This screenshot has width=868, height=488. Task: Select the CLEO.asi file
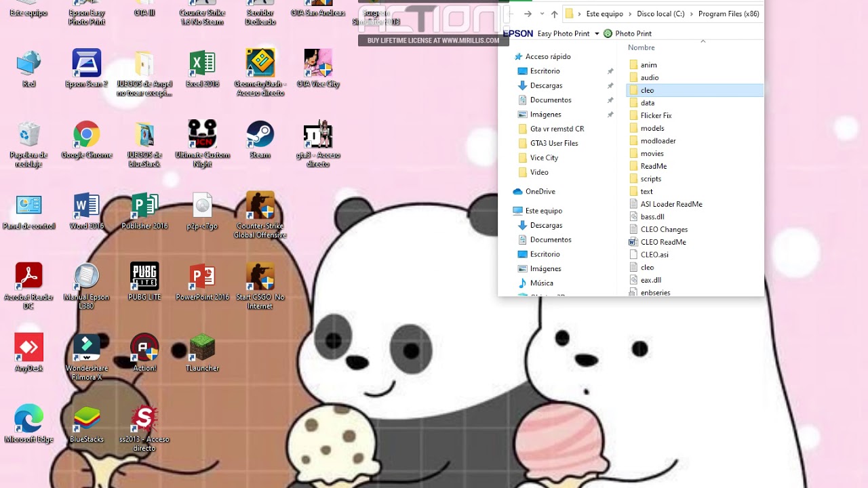[654, 255]
